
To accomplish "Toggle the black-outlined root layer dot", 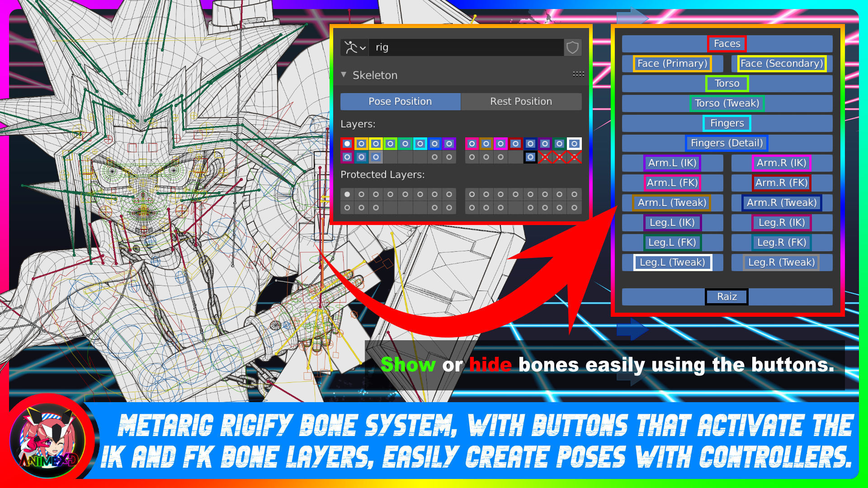I will [x=530, y=157].
